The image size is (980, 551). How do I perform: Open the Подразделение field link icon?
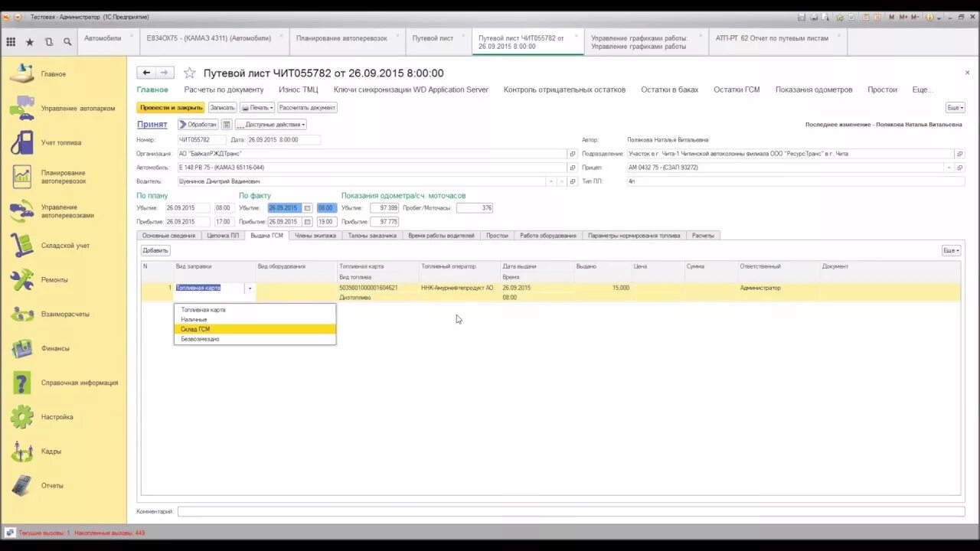coord(960,154)
